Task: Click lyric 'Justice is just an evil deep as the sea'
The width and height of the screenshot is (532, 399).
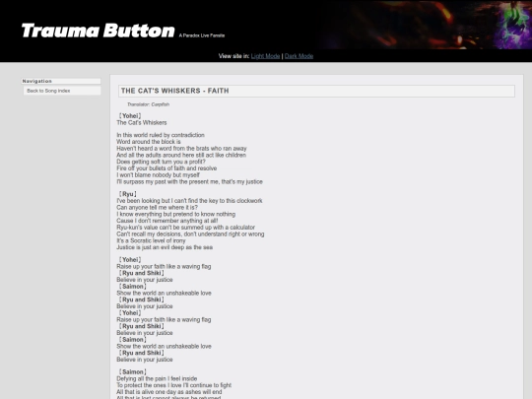Action: click(165, 247)
